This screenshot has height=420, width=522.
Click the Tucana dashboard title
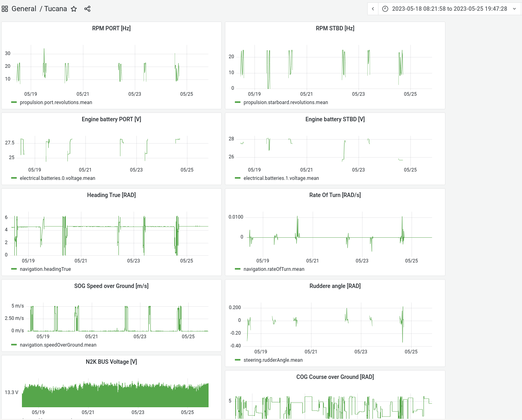(55, 9)
